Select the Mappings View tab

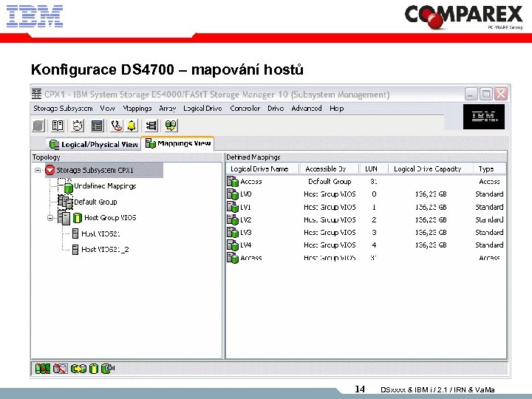[178, 143]
